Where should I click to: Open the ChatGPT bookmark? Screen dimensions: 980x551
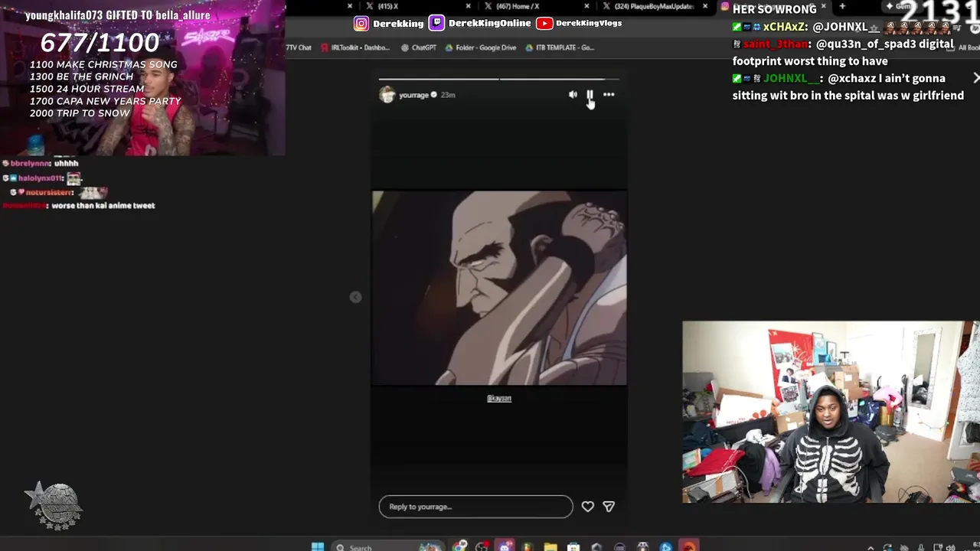[x=419, y=47]
